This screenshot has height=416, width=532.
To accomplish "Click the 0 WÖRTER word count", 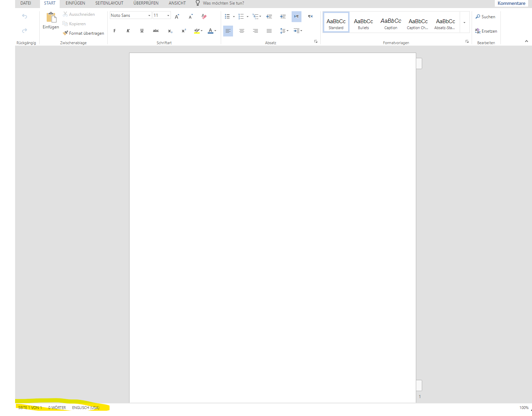I will pyautogui.click(x=57, y=408).
